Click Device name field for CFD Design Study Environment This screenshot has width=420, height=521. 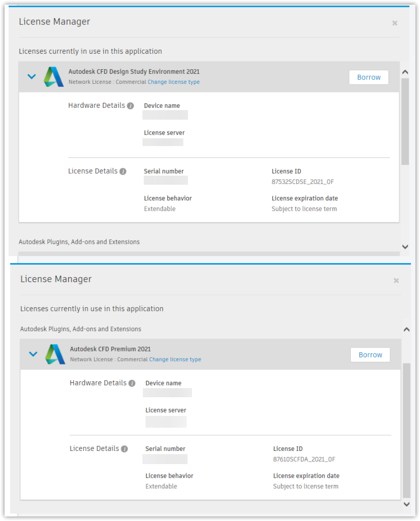point(165,115)
